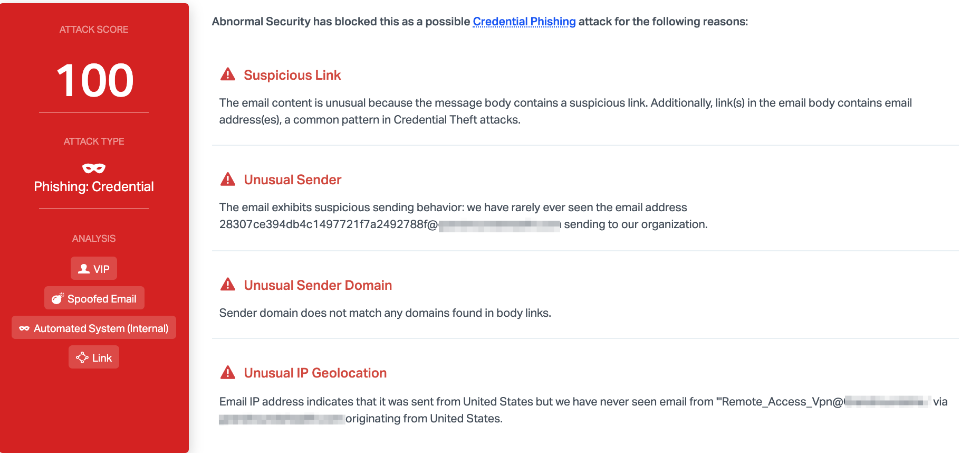The image size is (980, 453).
Task: Click the person icon in VIP tag
Action: pos(84,269)
